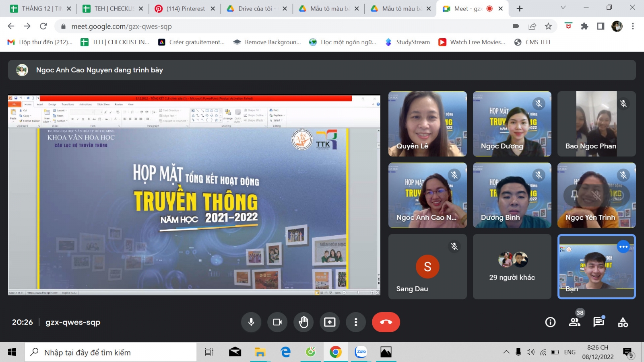Open more options three-dot menu in Meet controls

click(356, 322)
